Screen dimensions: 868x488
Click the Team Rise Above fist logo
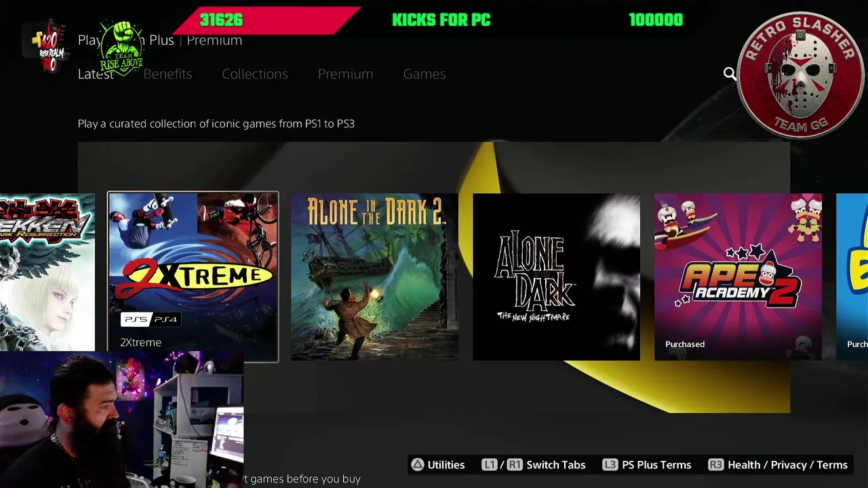tap(122, 47)
